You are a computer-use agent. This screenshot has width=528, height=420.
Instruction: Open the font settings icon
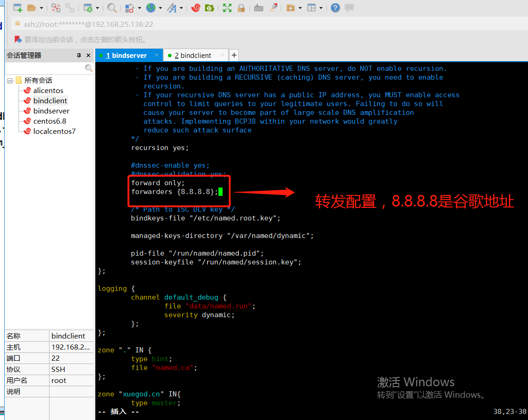[x=172, y=8]
